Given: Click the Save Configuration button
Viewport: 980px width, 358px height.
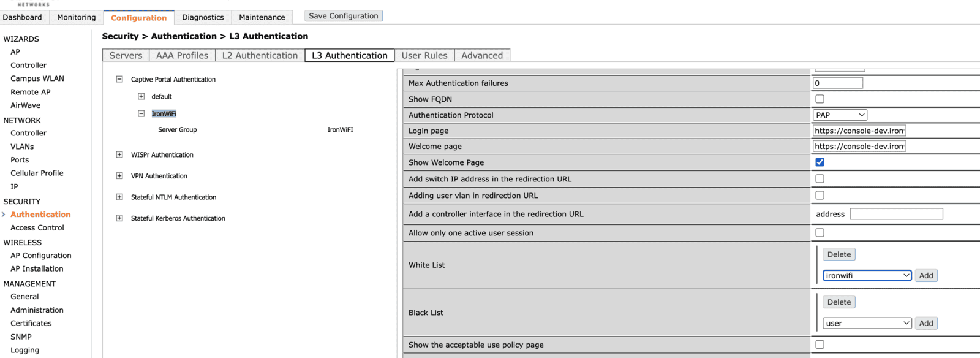Looking at the screenshot, I should point(344,16).
